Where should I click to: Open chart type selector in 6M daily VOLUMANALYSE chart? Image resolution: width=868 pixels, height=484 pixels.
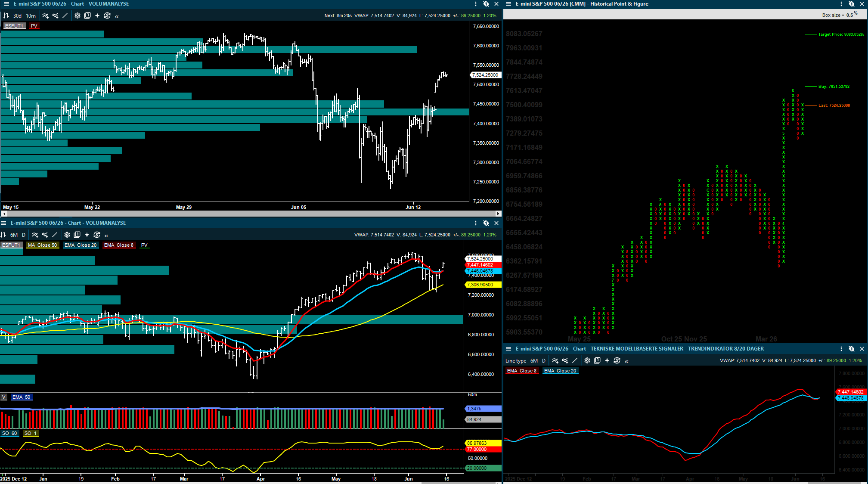[x=3, y=235]
